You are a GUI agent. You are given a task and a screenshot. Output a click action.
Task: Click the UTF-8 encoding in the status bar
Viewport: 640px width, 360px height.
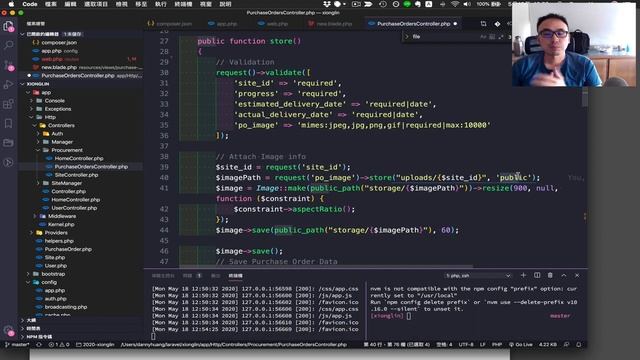click(466, 344)
